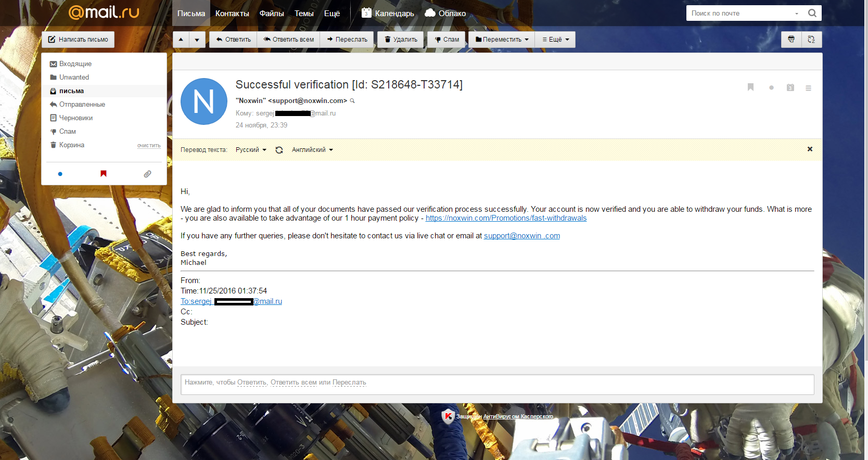This screenshot has width=868, height=460.
Task: Close the translation bar
Action: click(810, 149)
